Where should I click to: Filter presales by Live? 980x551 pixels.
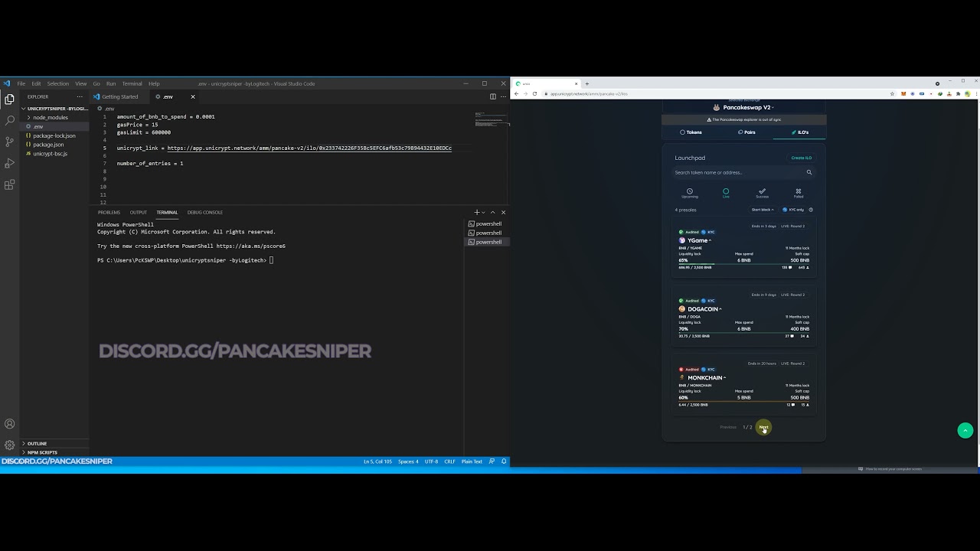(x=726, y=193)
